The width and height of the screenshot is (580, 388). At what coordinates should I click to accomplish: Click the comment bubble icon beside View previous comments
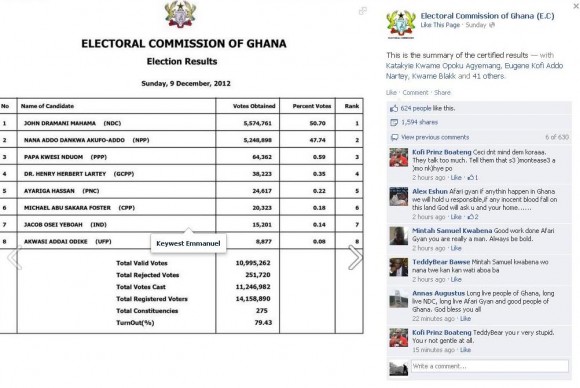pos(394,138)
